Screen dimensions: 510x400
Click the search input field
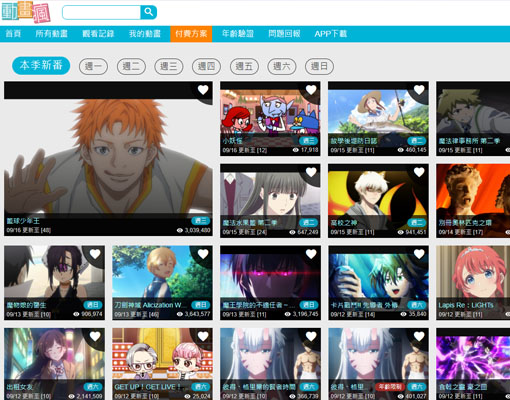point(101,12)
